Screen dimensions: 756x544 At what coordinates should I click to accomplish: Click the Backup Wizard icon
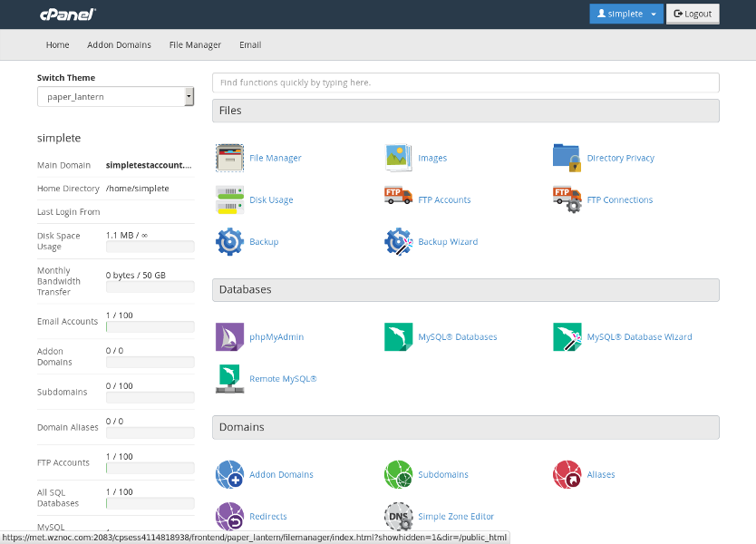(x=398, y=241)
